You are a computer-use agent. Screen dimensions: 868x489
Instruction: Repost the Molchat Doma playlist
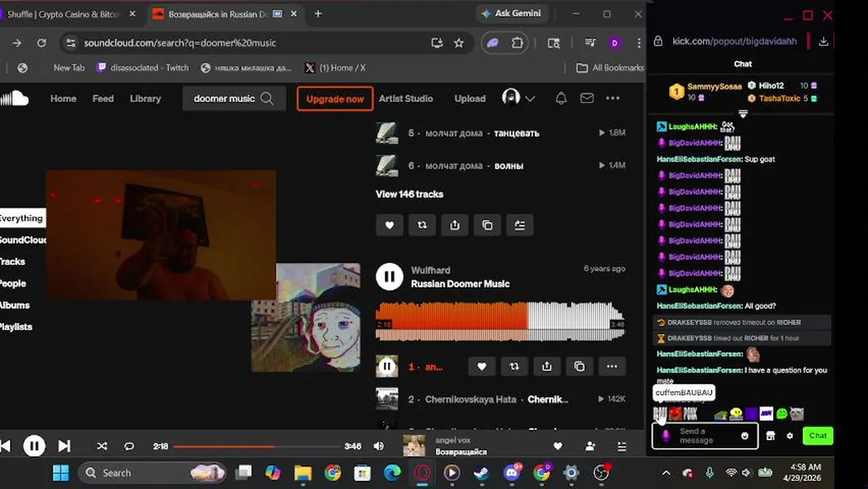pyautogui.click(x=422, y=225)
